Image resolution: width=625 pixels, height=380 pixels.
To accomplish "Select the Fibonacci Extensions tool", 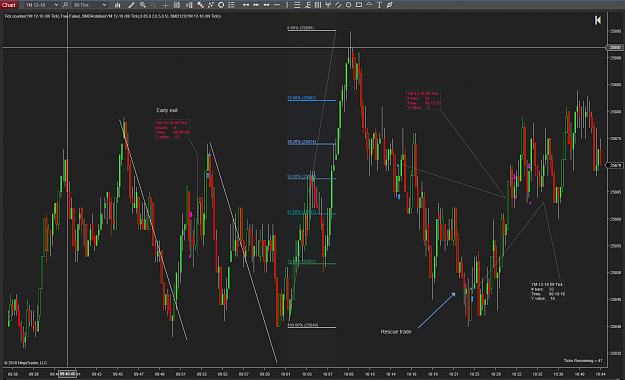I will pyautogui.click(x=308, y=5).
